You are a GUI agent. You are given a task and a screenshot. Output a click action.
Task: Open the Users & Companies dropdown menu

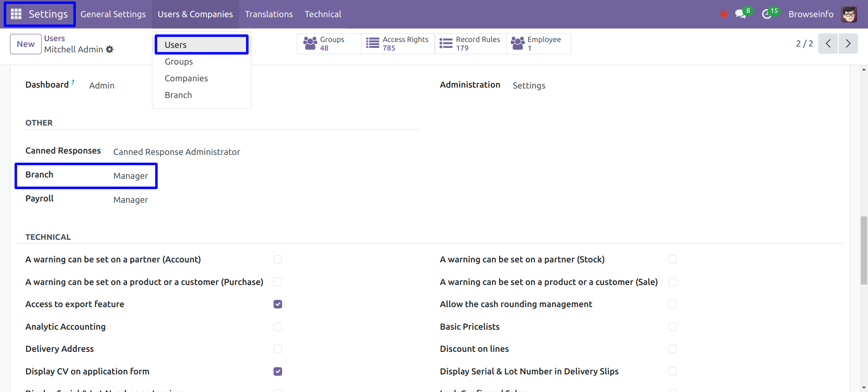[195, 14]
